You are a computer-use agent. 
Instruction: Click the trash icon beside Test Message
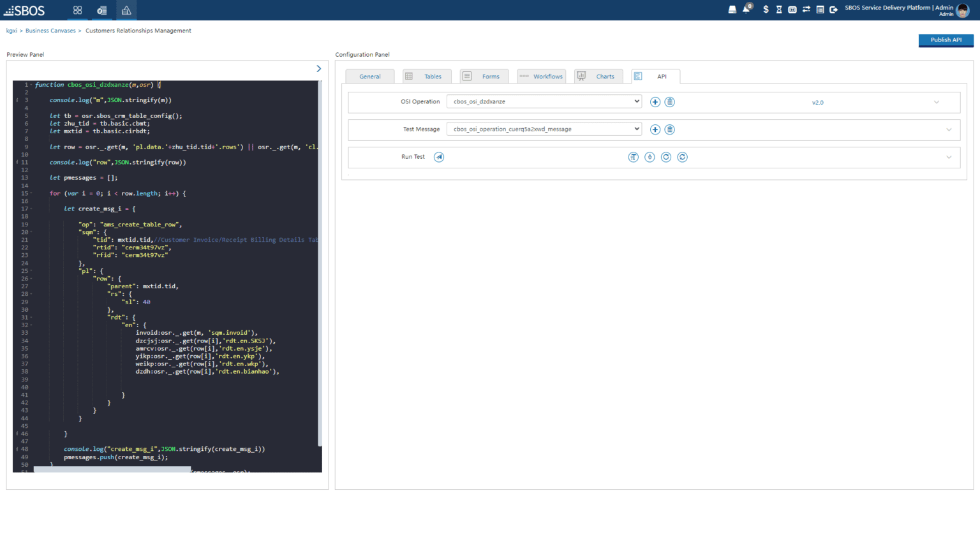click(x=669, y=129)
